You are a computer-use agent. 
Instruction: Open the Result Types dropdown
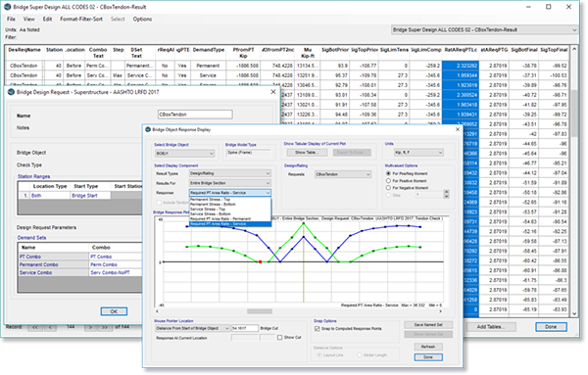(230, 173)
